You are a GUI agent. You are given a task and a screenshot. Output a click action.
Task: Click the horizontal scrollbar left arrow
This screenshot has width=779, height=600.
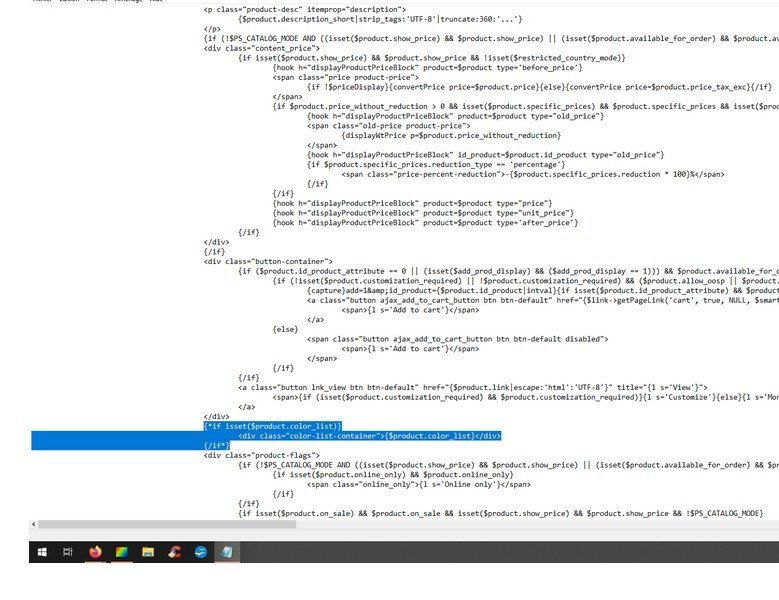34,524
